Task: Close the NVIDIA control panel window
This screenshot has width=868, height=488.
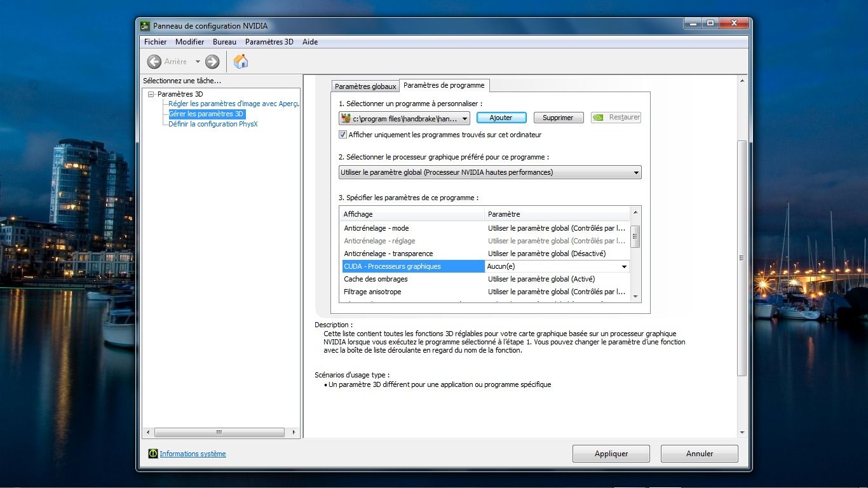Action: pyautogui.click(x=734, y=24)
